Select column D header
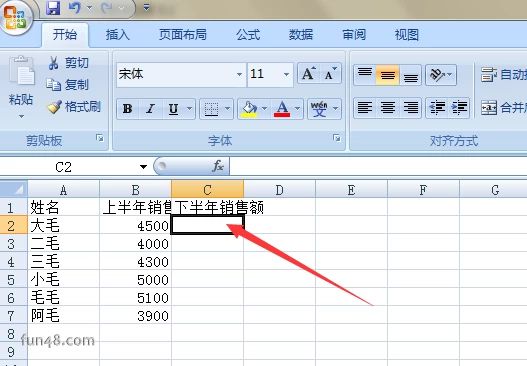 [279, 190]
